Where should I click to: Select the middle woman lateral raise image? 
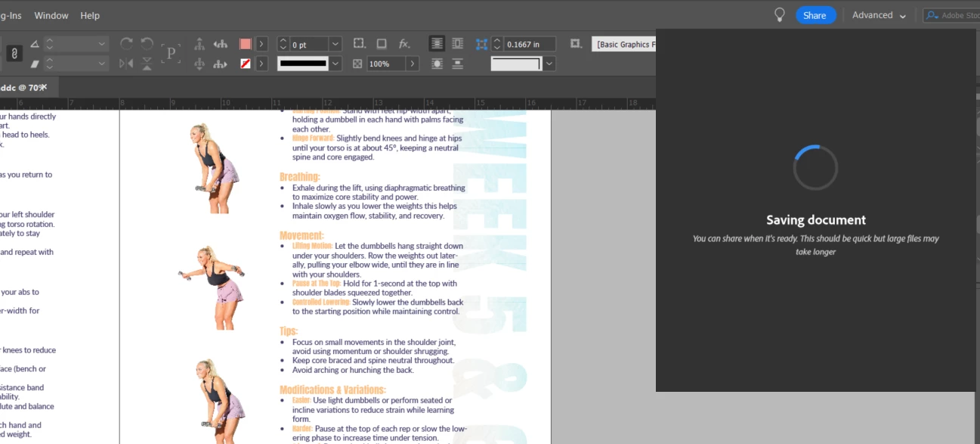212,287
